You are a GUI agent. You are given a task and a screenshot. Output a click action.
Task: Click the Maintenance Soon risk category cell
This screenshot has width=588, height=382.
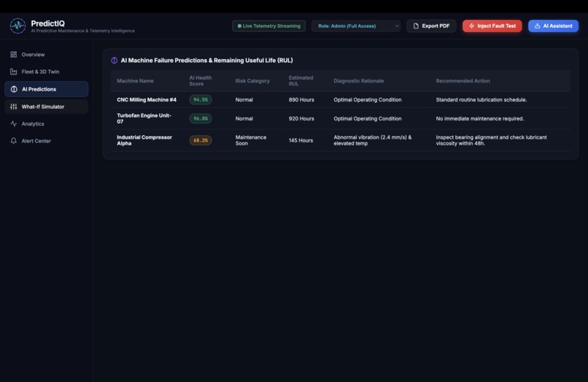[x=251, y=140]
